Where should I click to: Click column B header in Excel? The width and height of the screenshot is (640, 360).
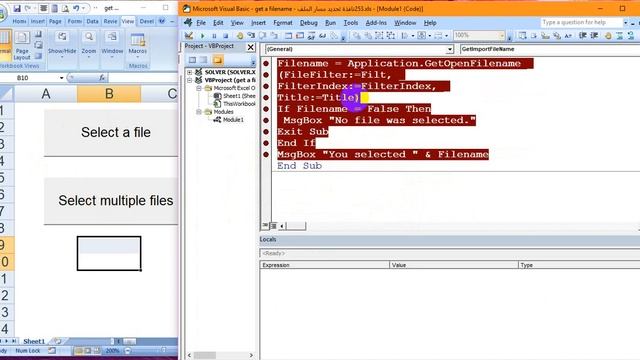click(x=109, y=94)
